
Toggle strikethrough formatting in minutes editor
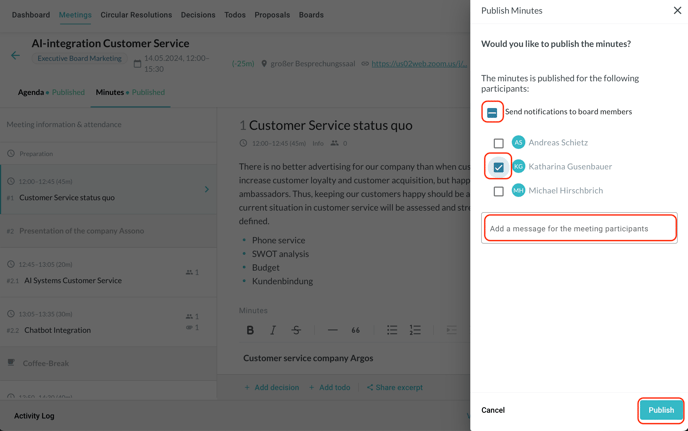pos(296,330)
